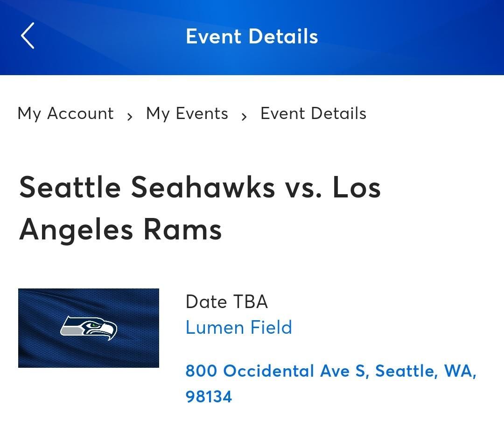This screenshot has width=504, height=435.
Task: Click the word Field in venue name
Action: (x=271, y=327)
